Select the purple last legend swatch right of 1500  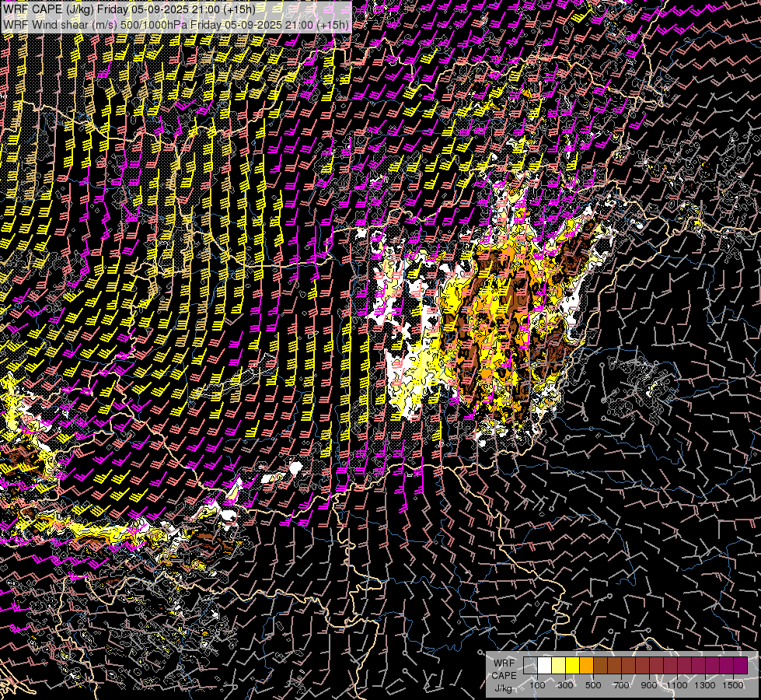coord(741,666)
